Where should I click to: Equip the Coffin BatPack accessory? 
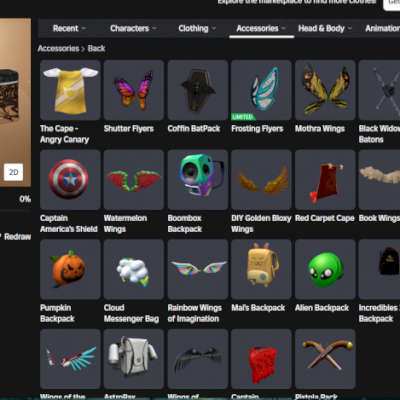(x=198, y=90)
